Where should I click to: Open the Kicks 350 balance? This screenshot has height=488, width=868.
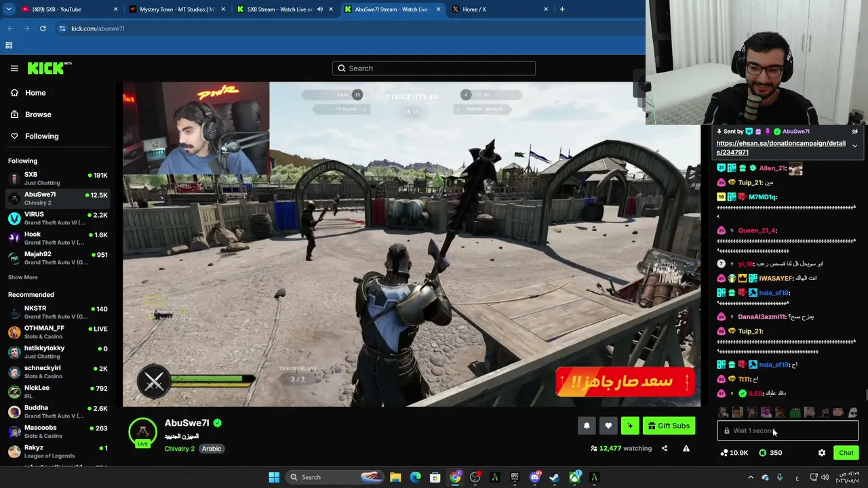[770, 453]
